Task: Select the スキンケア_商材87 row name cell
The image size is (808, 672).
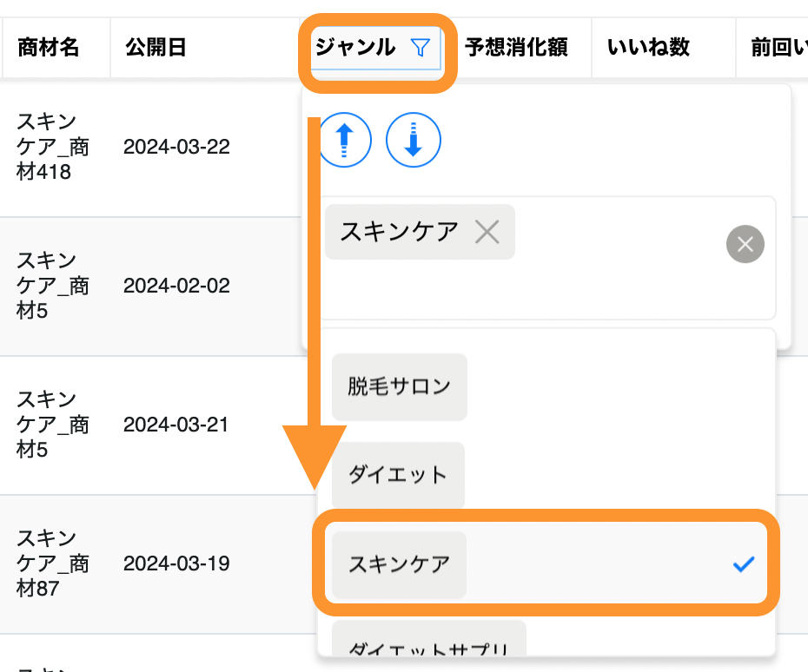Action: [53, 563]
